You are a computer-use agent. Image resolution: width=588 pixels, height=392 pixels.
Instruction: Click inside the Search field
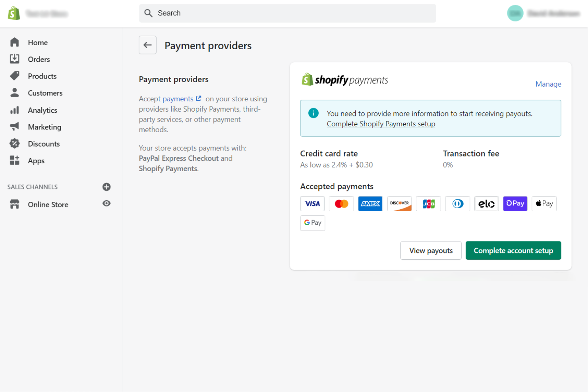(288, 13)
